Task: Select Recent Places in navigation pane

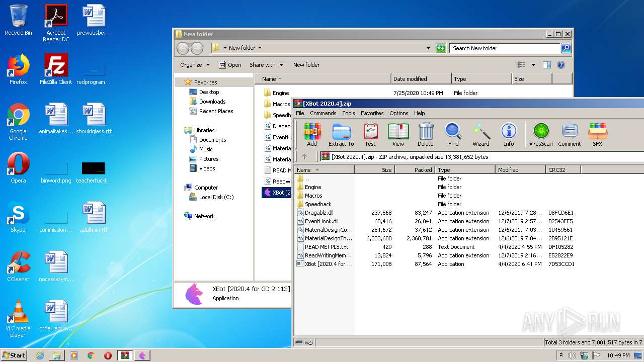Action: coord(216,111)
